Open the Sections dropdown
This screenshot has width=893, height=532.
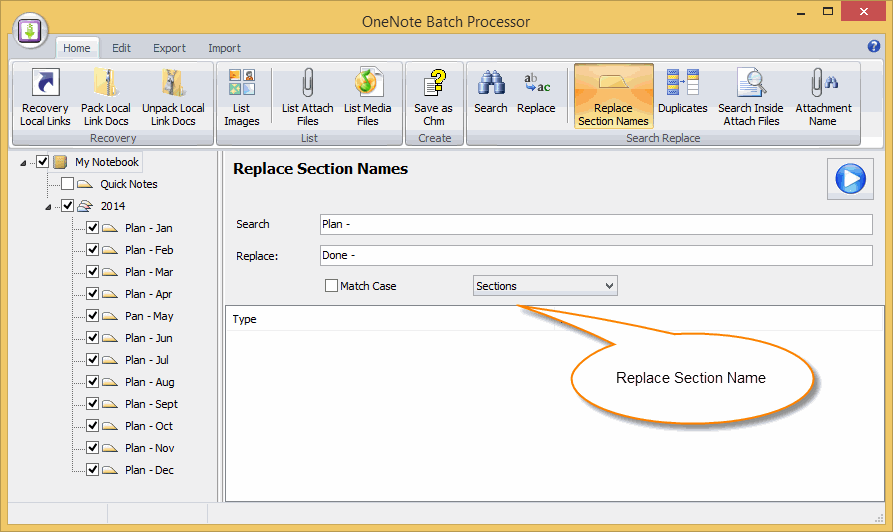click(545, 285)
